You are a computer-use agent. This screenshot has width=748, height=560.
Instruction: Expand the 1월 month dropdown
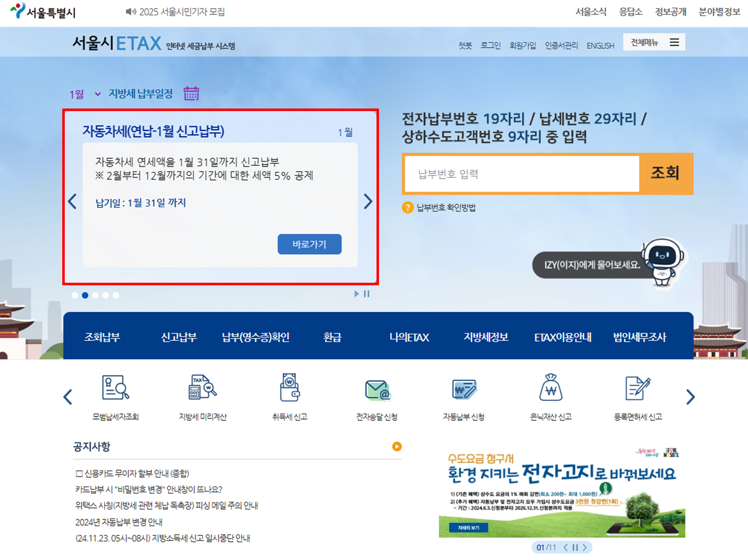coord(85,94)
